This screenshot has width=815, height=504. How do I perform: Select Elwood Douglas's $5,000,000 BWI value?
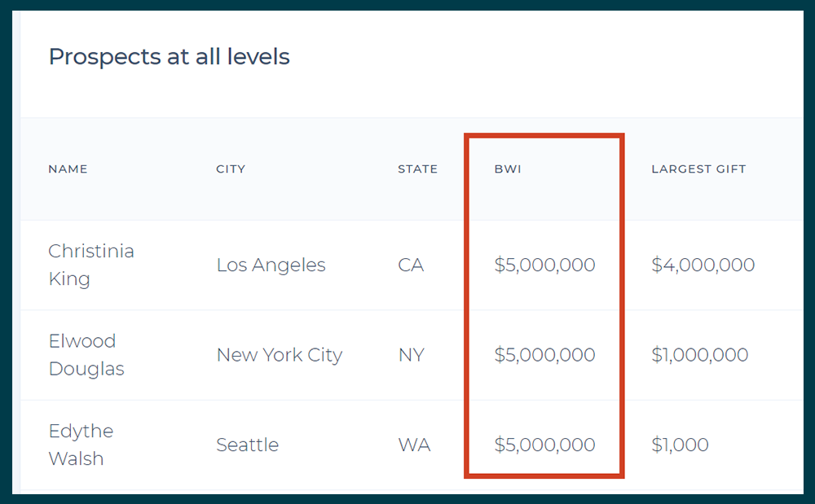[x=544, y=355]
